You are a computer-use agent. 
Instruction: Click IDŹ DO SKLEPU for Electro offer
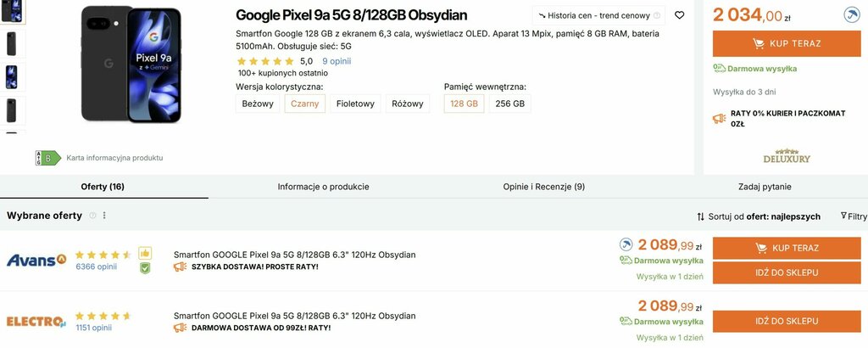786,321
